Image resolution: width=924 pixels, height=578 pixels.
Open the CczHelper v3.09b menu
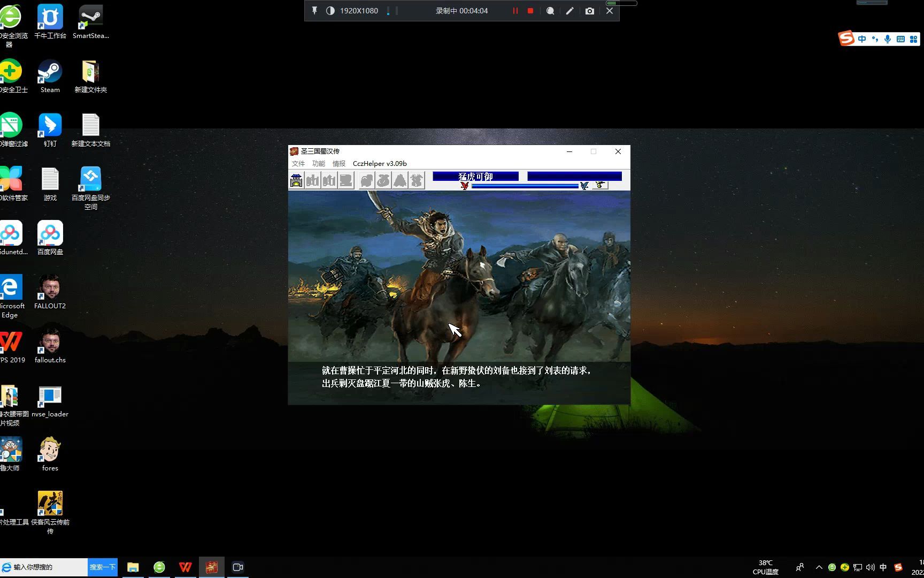(380, 164)
